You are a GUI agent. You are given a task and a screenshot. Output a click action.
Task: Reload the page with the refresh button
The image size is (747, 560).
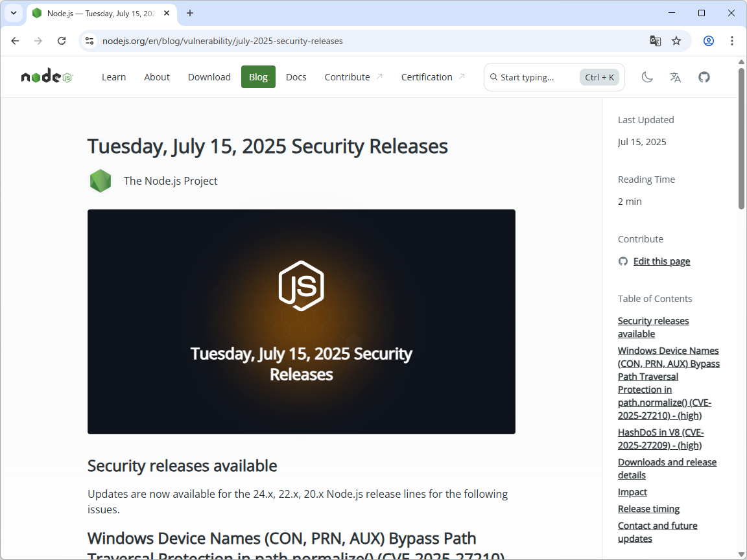pyautogui.click(x=62, y=40)
